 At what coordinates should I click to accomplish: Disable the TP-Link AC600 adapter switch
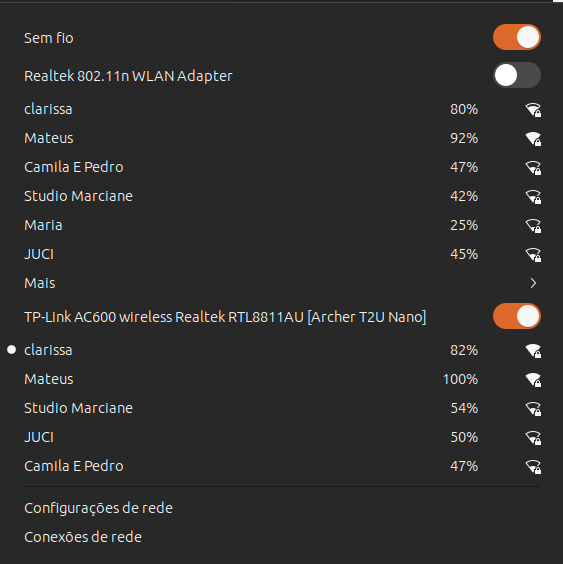pyautogui.click(x=517, y=316)
